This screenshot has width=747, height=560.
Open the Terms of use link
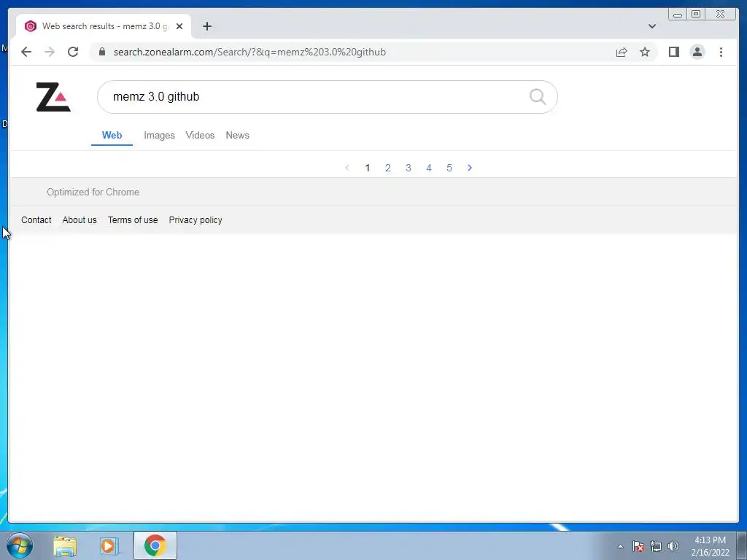[x=133, y=220]
